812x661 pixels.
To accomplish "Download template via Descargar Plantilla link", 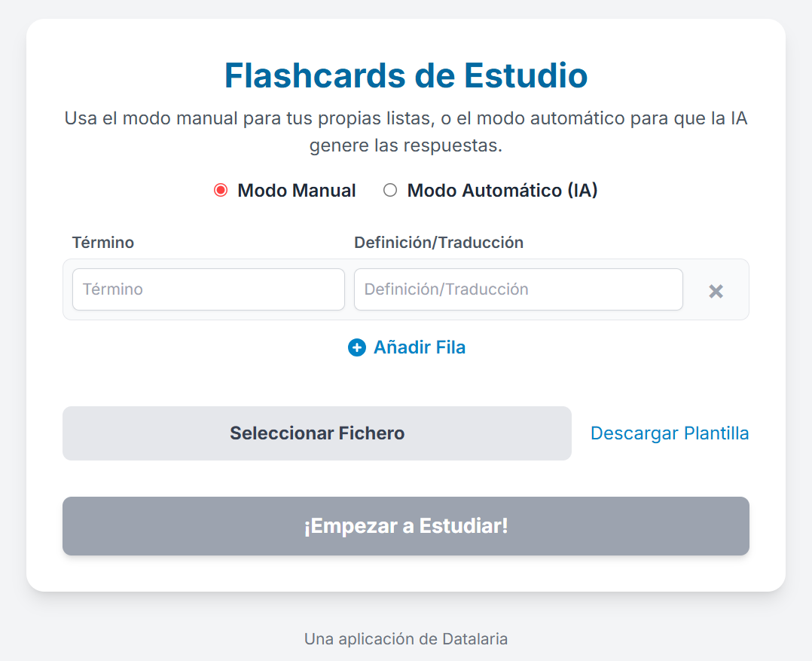I will (669, 433).
